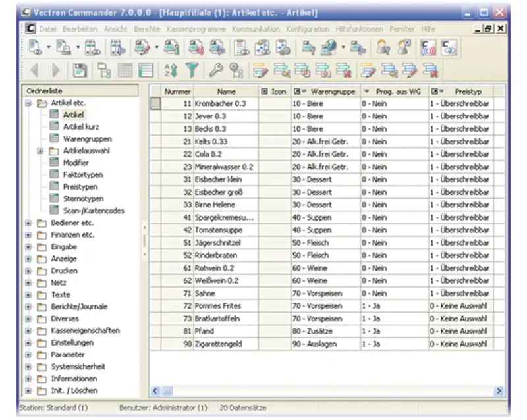Click the report preview icon (document with eye)

[x=36, y=47]
